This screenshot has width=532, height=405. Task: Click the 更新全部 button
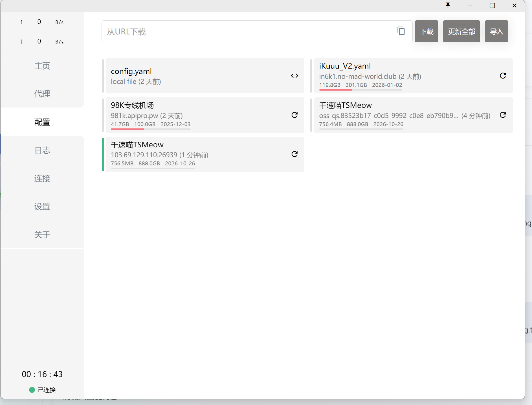[x=461, y=31]
